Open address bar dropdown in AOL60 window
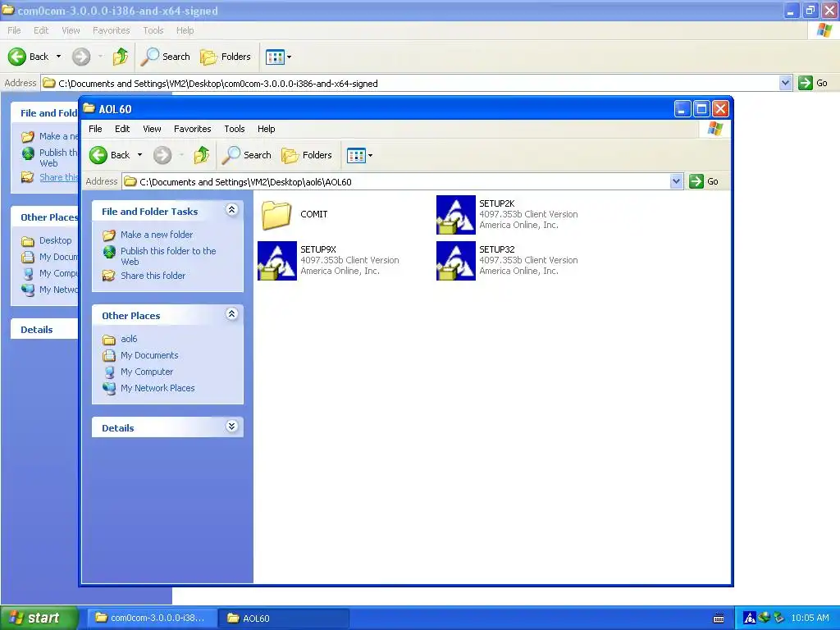 676,181
